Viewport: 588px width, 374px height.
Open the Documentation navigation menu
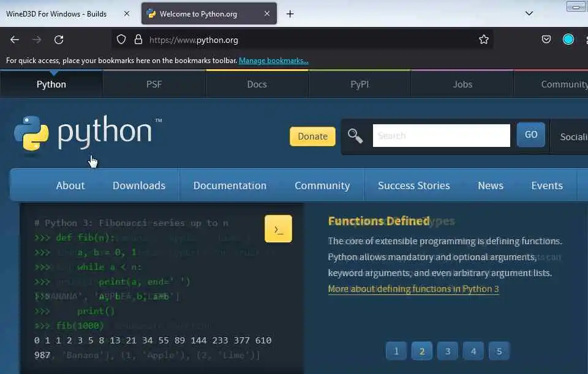point(230,185)
